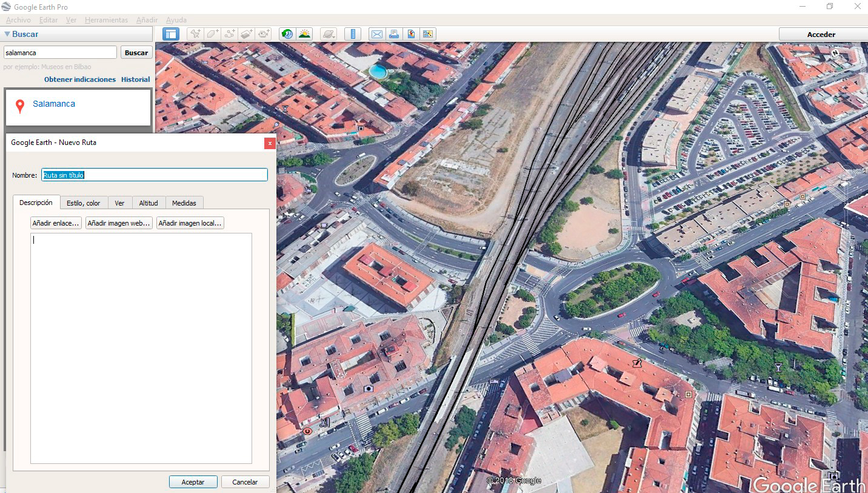Click the view in Google Maps icon
This screenshot has height=493, width=868.
428,34
